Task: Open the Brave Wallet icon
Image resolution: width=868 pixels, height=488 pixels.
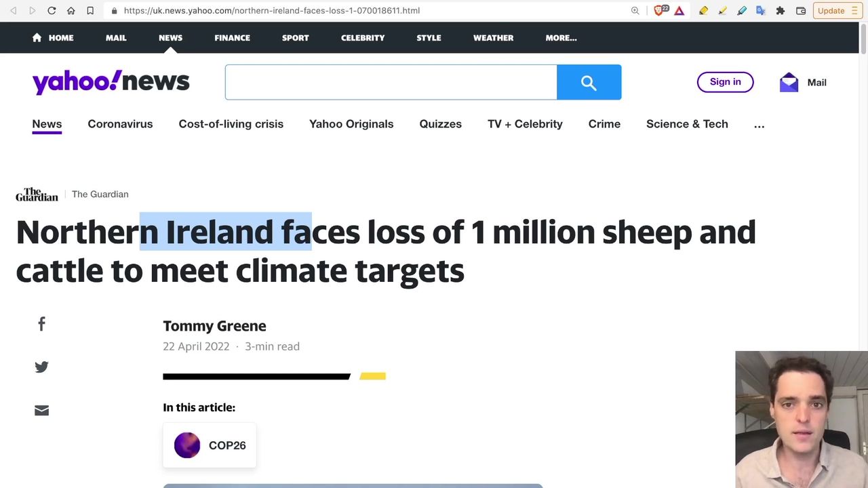Action: [x=801, y=11]
